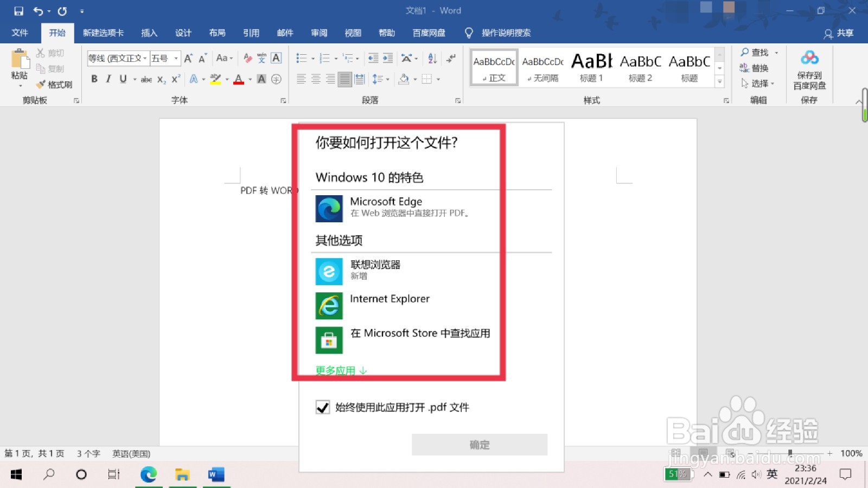Decrease the font size
Image resolution: width=868 pixels, height=488 pixels.
(202, 58)
